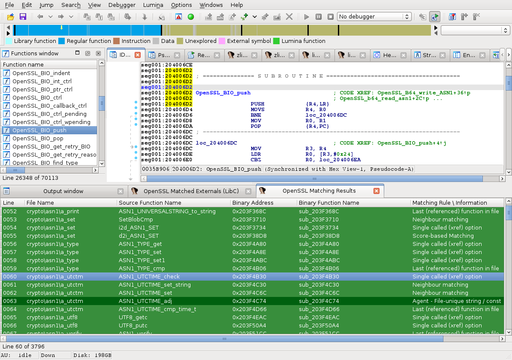
Task: Open the Search menu
Action: point(71,5)
